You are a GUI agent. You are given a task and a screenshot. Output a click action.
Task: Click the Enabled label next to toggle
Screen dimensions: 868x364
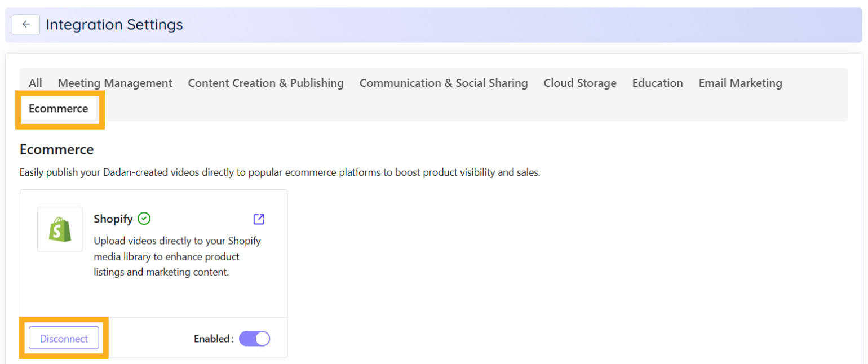click(x=213, y=339)
